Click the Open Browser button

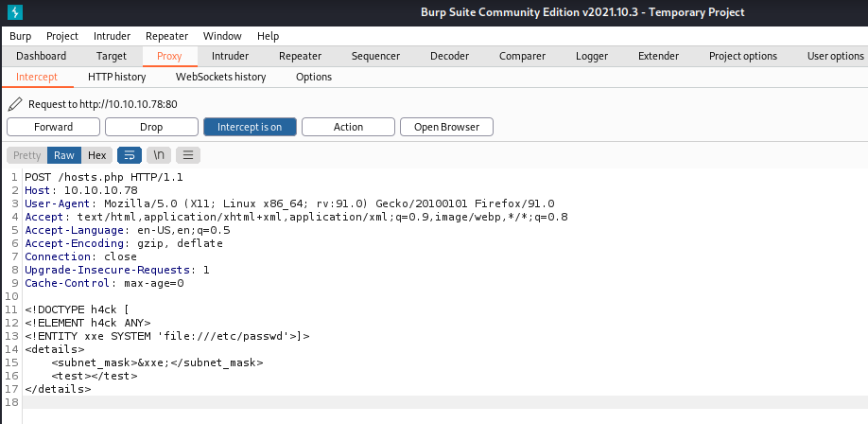coord(446,127)
